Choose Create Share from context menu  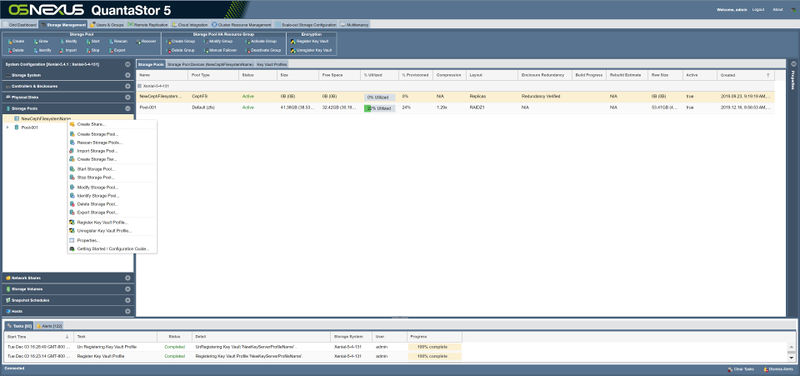[112, 124]
